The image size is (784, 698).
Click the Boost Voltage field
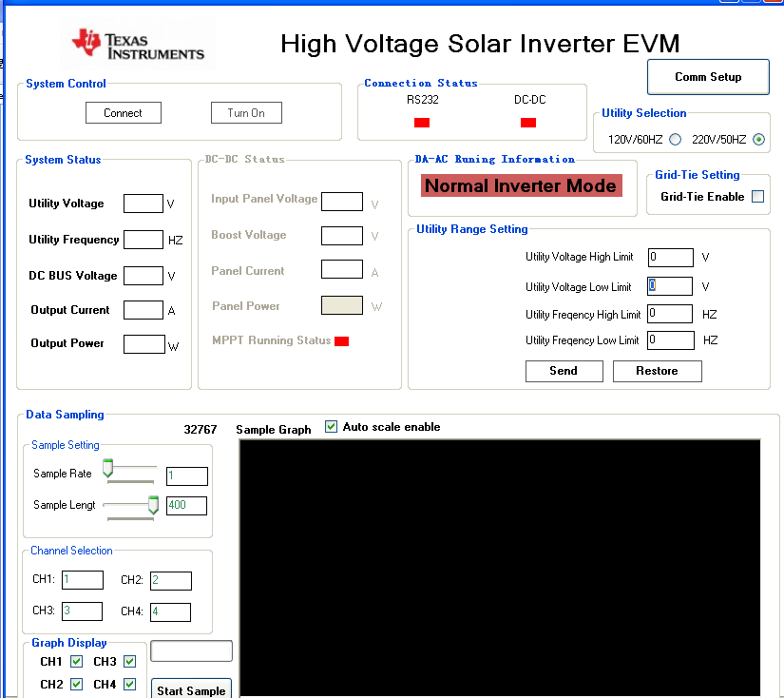342,236
